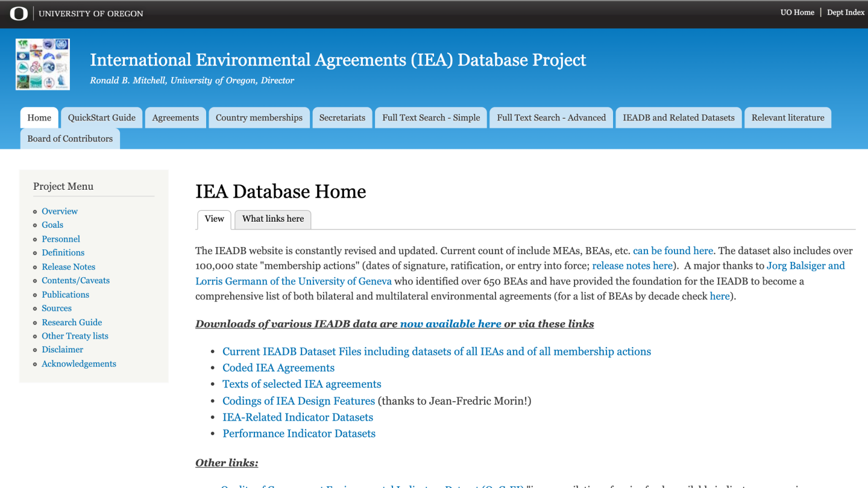Open IEADB and Related Datasets tab

click(x=679, y=117)
